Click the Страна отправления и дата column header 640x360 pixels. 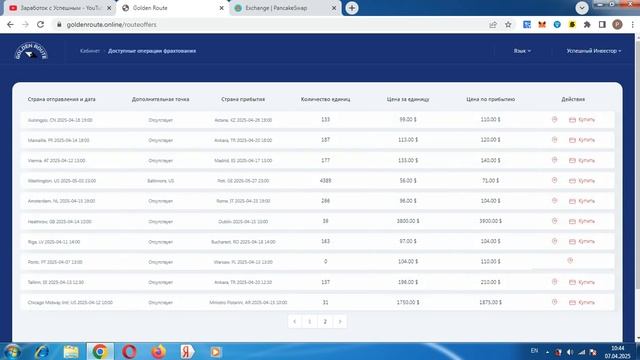62,99
